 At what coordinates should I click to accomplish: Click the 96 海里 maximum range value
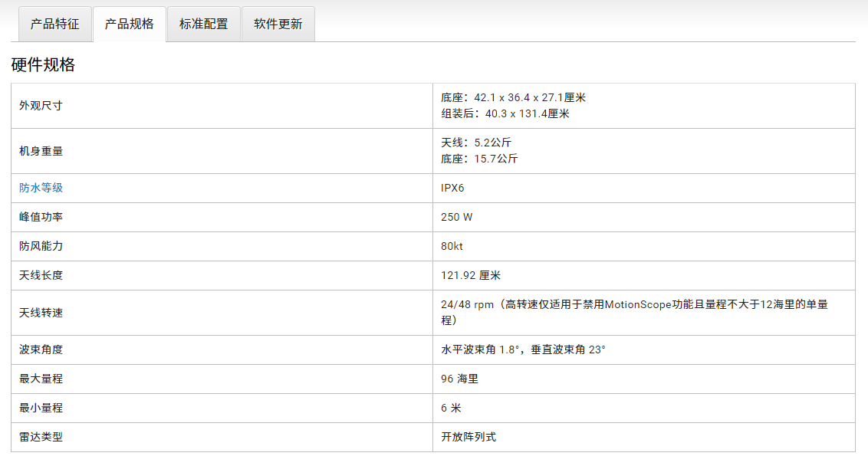[460, 379]
